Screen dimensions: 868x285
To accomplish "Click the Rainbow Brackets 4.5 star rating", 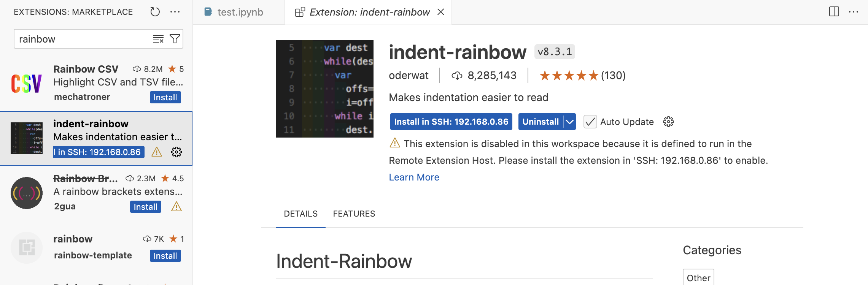I will click(173, 179).
